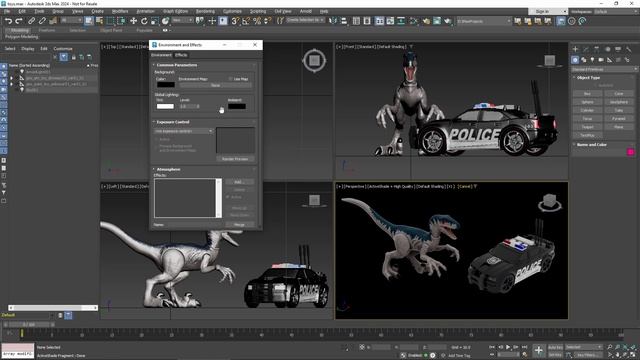Toggle the Atmosphere Active checkbox

pos(228,197)
